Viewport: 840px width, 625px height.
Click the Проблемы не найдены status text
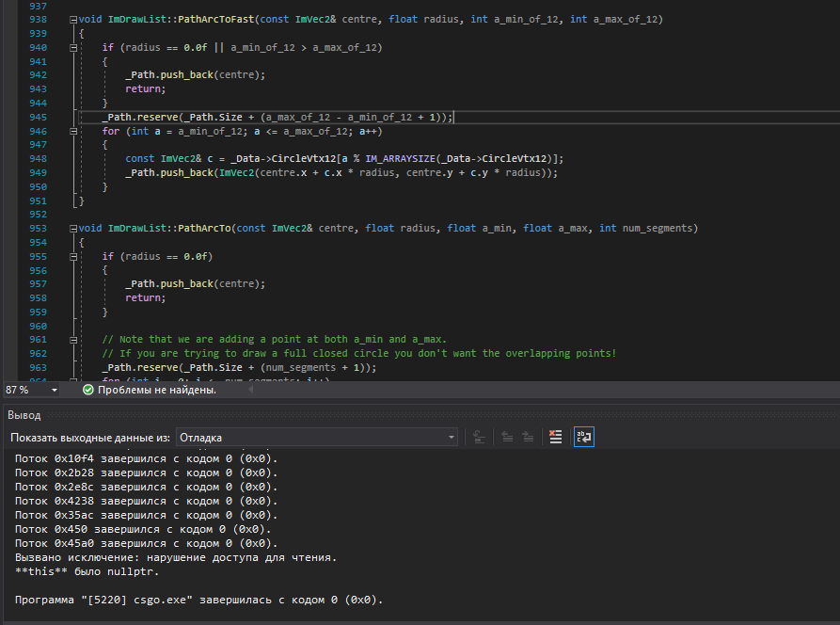point(157,390)
